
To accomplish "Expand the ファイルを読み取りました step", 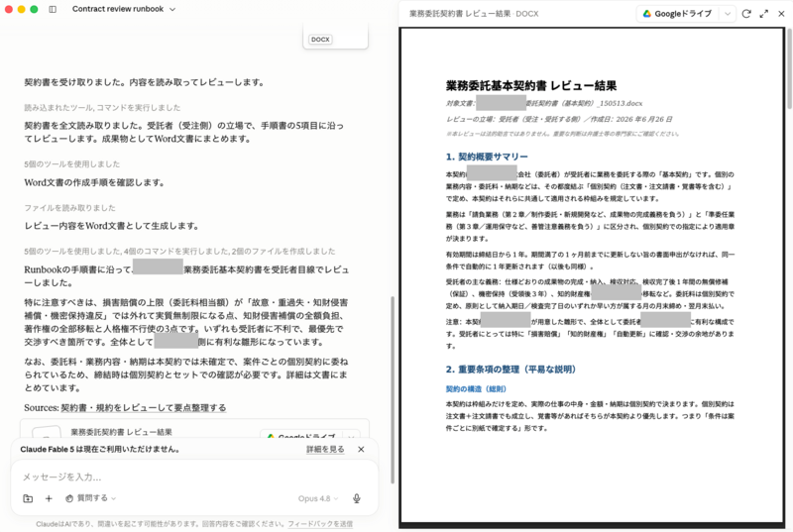I will (69, 208).
